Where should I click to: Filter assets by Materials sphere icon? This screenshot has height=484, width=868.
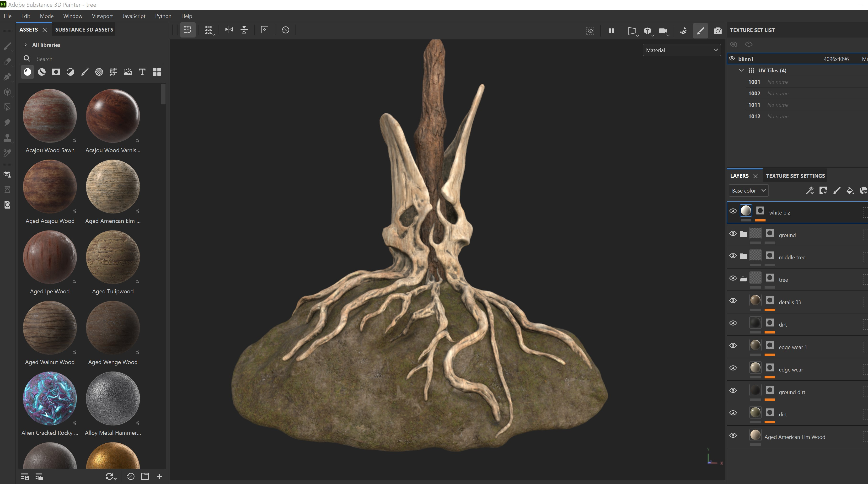[x=27, y=72]
